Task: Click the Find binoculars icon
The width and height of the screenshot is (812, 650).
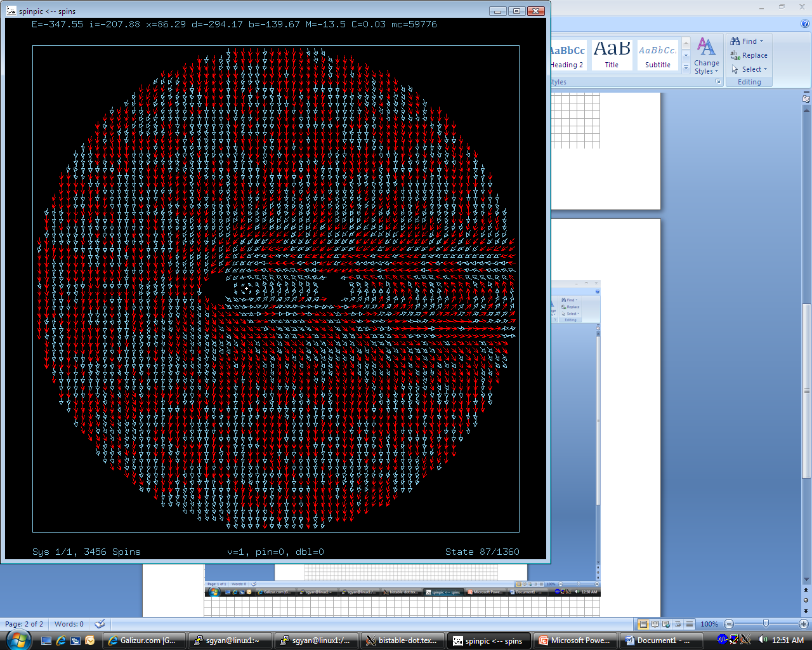Action: click(x=735, y=41)
